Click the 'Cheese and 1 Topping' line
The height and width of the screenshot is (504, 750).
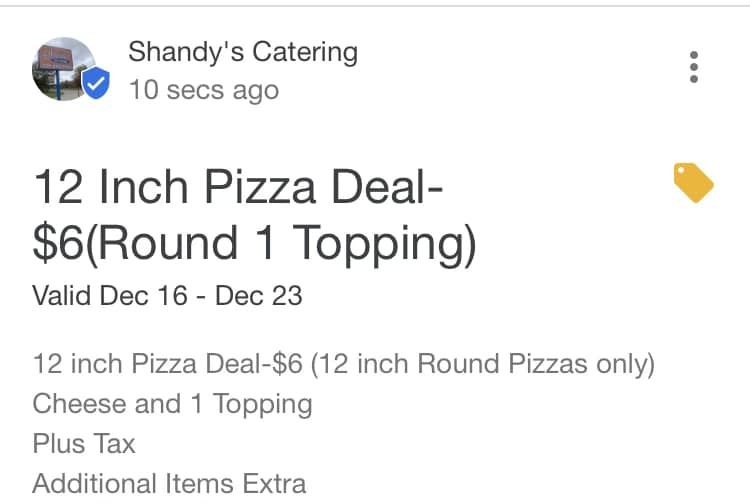(172, 404)
